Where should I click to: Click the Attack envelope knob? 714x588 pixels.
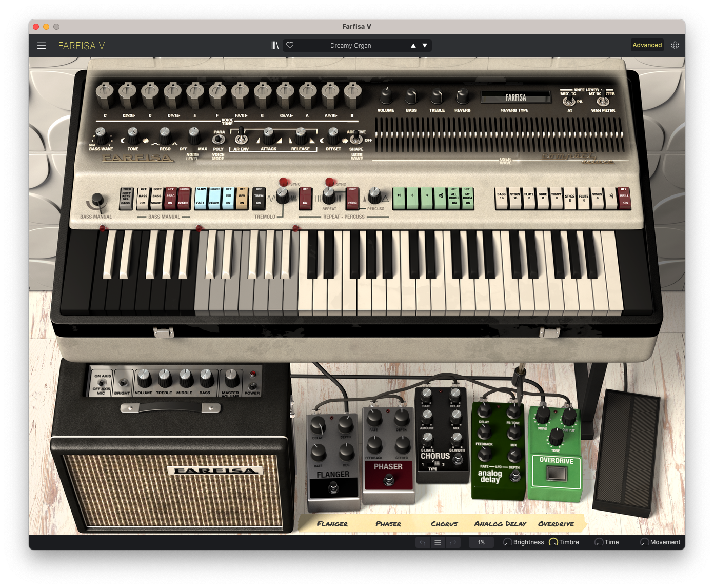pos(268,136)
